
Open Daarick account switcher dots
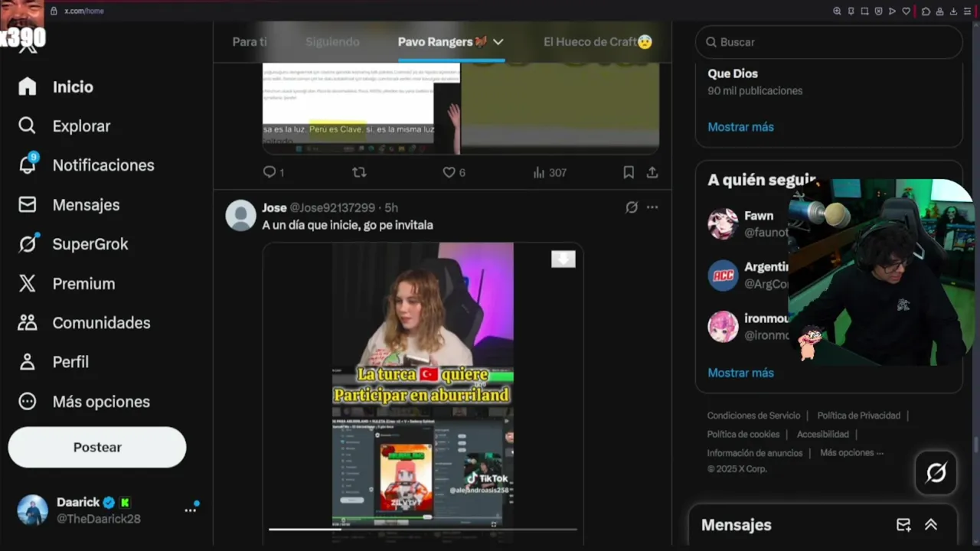[190, 510]
